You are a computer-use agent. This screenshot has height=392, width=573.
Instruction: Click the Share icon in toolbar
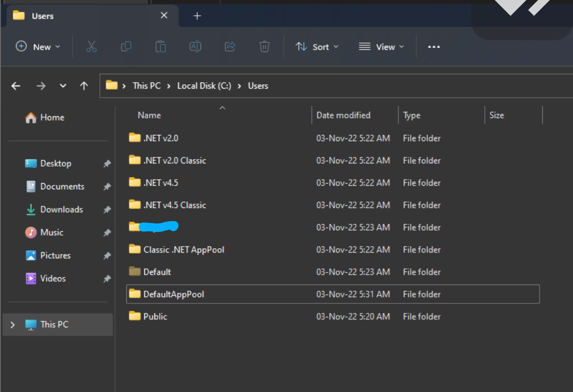(230, 47)
